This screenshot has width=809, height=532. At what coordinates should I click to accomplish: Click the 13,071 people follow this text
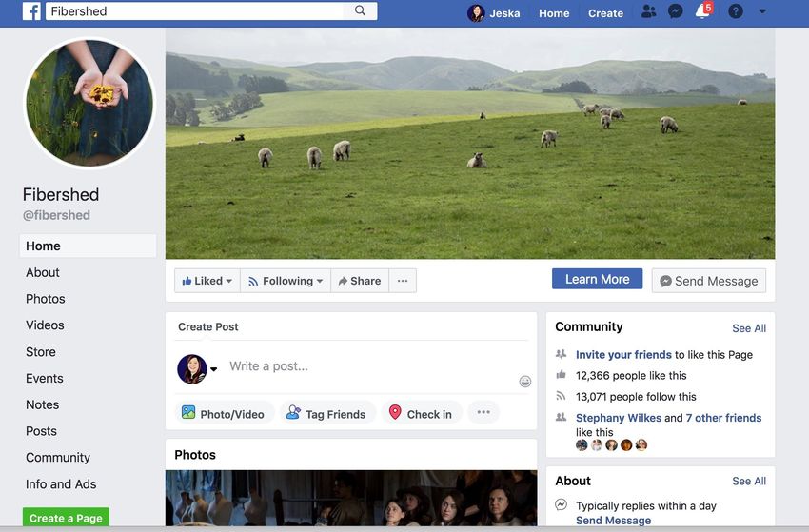(x=636, y=397)
